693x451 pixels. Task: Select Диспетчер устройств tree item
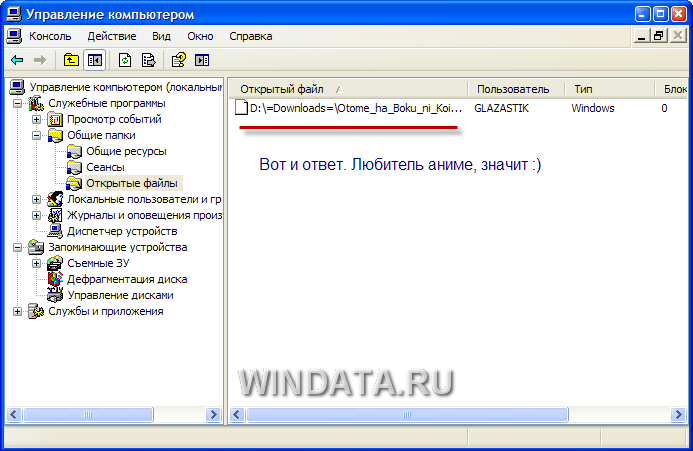coord(122,231)
